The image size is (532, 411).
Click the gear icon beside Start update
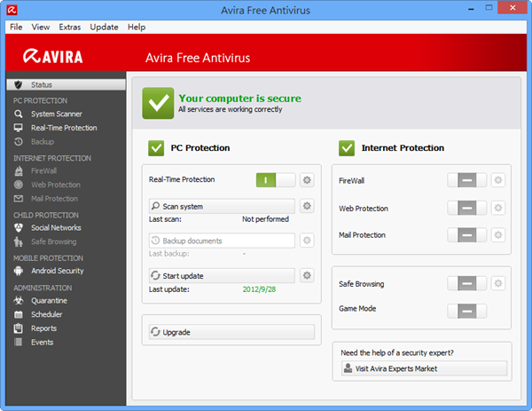(x=307, y=275)
